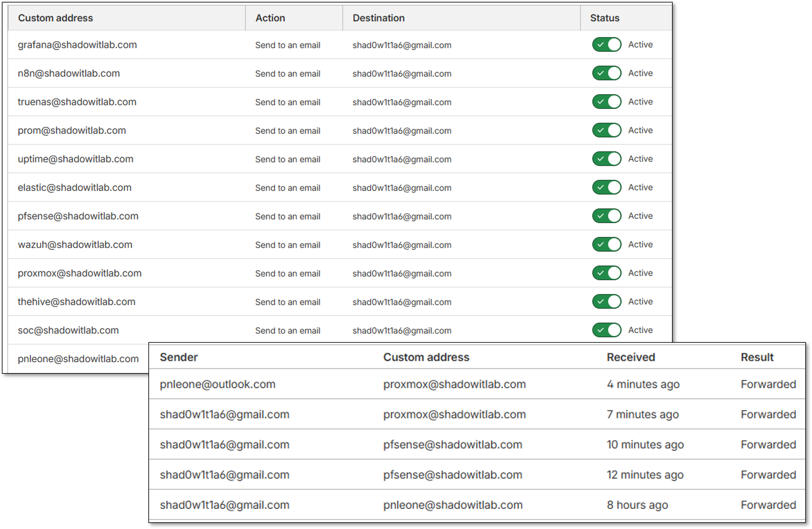Deactivate the prom@shadowitlab.com forwarding rule
This screenshot has height=529, width=812.
click(606, 130)
